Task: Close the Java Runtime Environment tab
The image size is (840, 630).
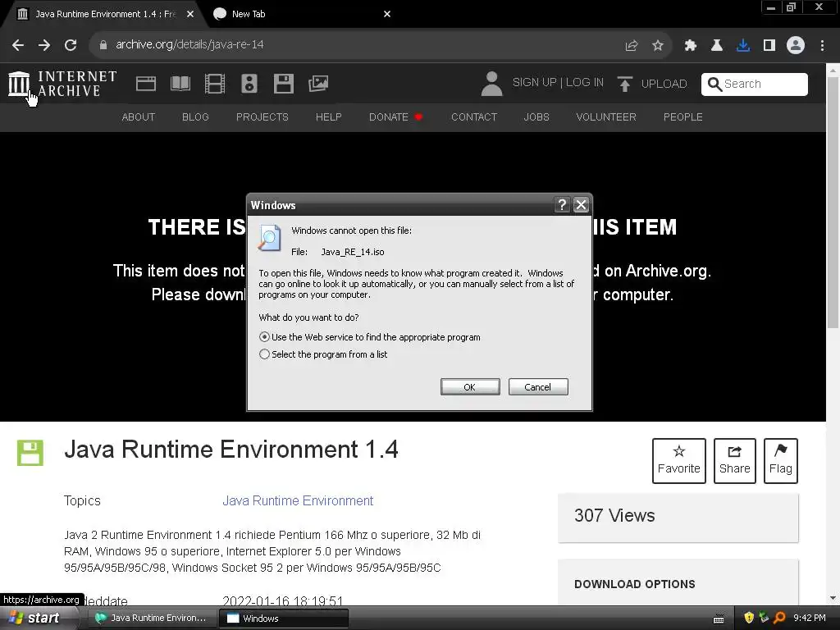Action: [190, 14]
